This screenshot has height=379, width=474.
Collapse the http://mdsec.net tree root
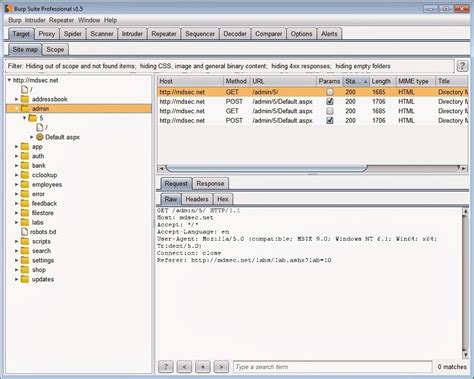(x=9, y=80)
